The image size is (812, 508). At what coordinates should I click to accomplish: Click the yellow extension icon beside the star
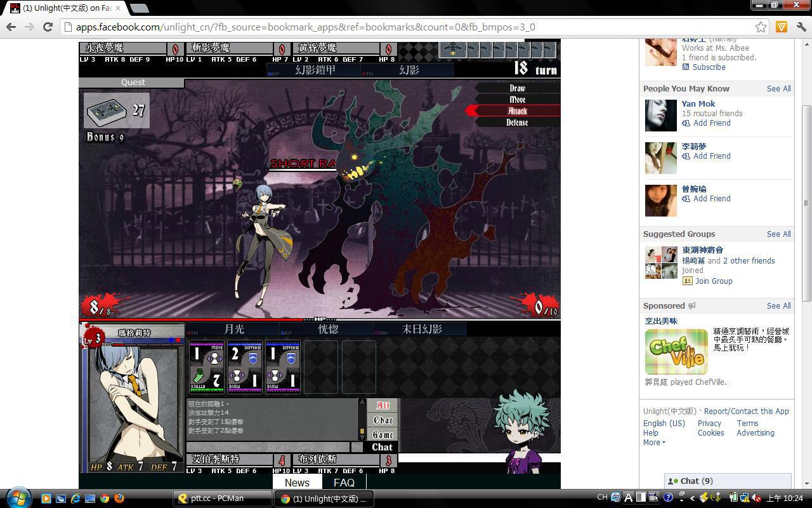click(x=782, y=27)
